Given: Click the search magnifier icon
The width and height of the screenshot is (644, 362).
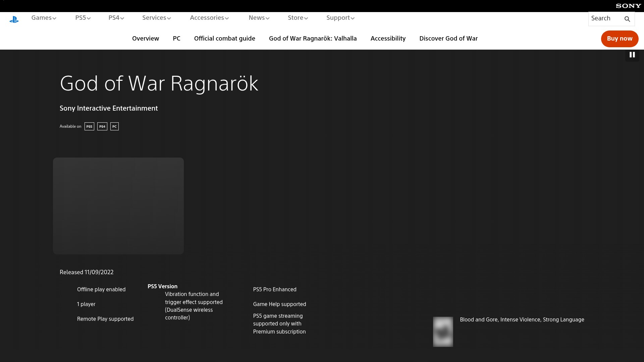Looking at the screenshot, I should tap(627, 19).
